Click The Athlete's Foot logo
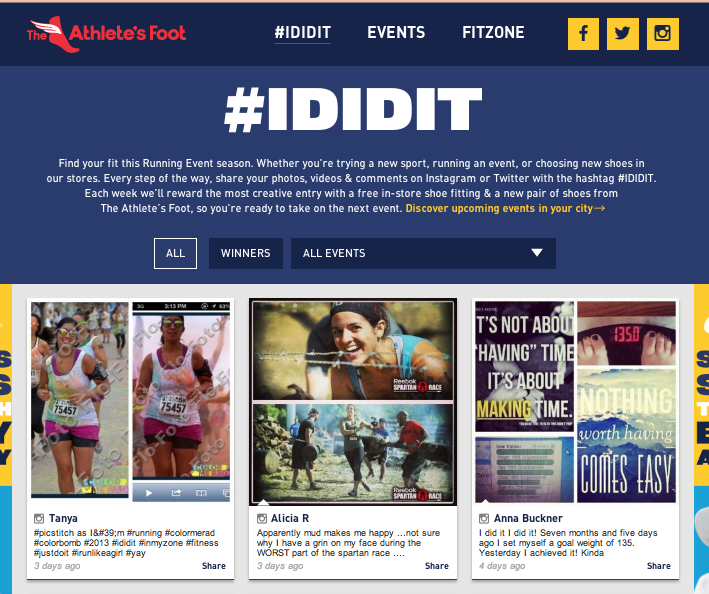Screen dimensions: 709x594 pos(106,34)
